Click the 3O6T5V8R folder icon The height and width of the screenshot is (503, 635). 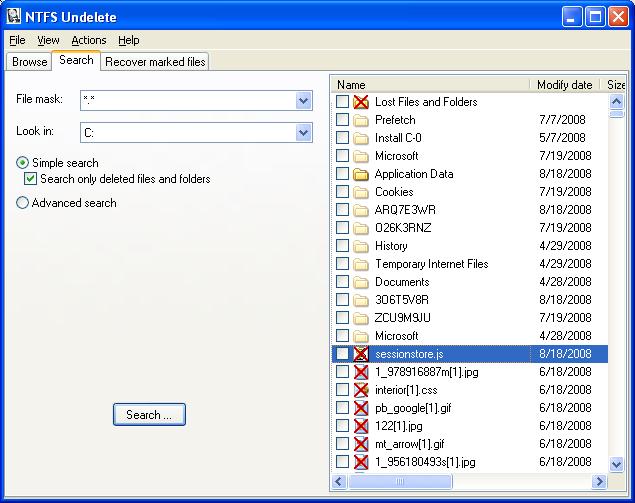point(361,300)
